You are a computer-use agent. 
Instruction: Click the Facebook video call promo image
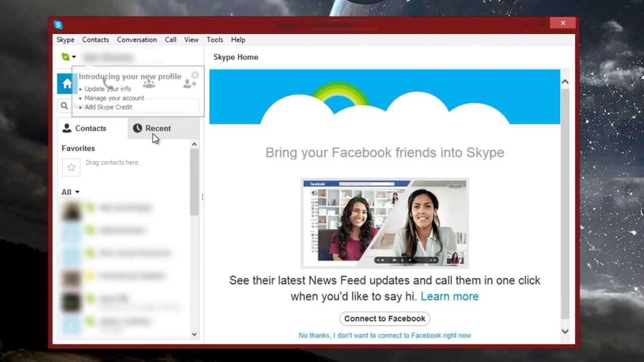pos(385,223)
